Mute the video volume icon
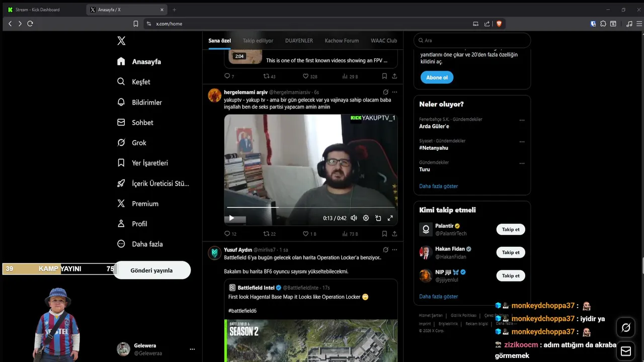644x362 pixels. (x=354, y=218)
